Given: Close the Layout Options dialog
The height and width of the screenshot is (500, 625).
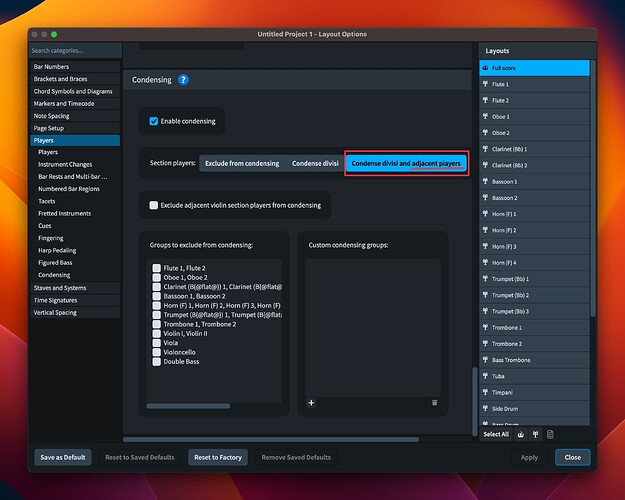Looking at the screenshot, I should click(x=573, y=457).
